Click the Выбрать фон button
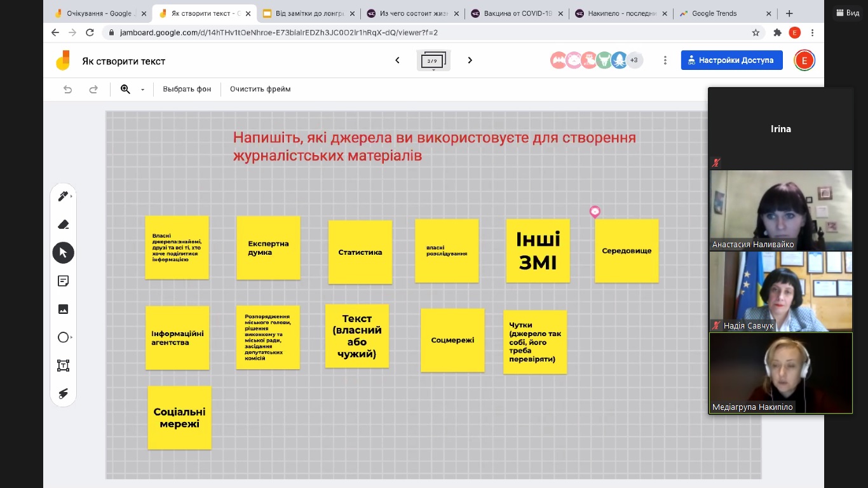868x488 pixels. 187,90
